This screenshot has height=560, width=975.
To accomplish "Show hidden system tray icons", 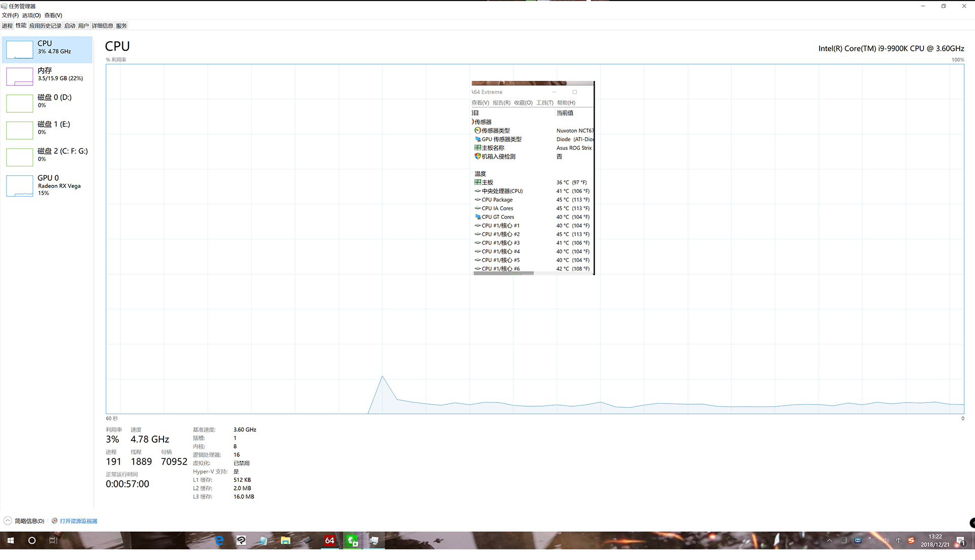I will (x=829, y=541).
